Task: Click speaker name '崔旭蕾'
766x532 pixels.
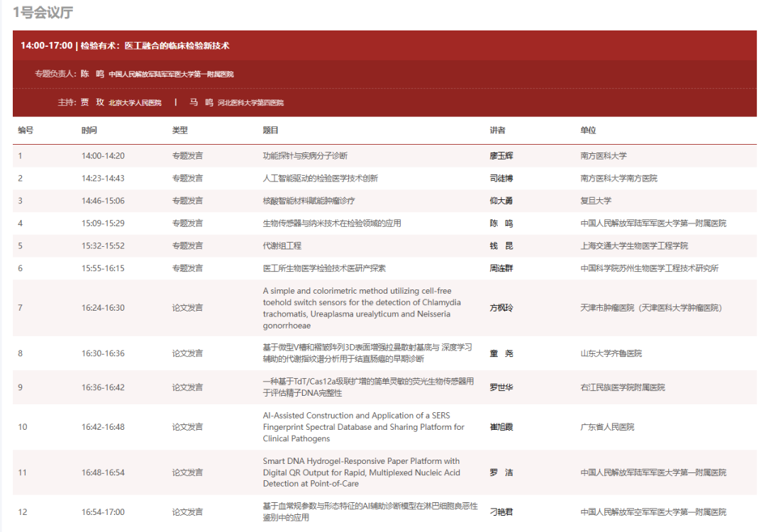Action: point(501,427)
